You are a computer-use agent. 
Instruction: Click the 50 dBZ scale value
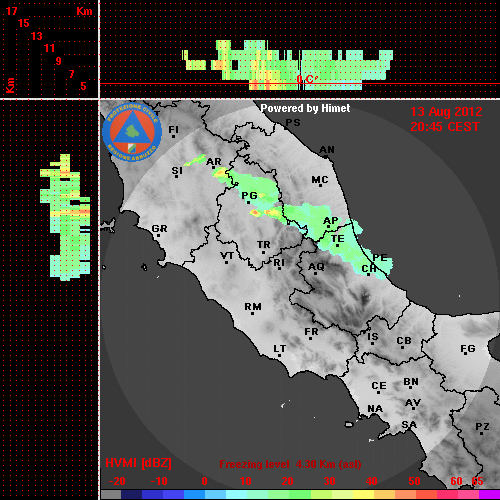[414, 481]
